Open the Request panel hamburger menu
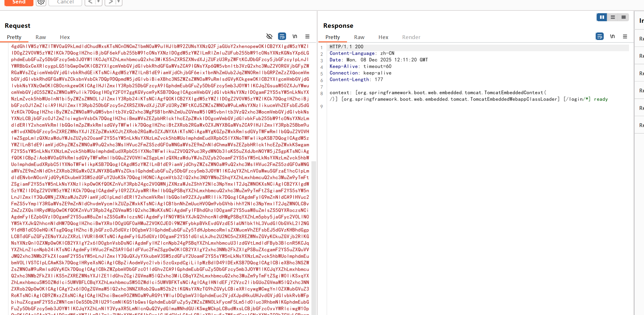Screen dimensions: 644x315 click(307, 37)
